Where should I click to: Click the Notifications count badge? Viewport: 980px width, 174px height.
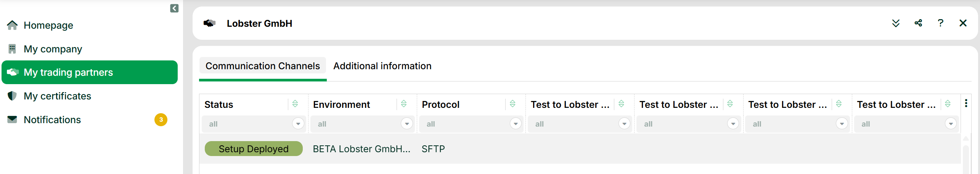pyautogui.click(x=161, y=120)
